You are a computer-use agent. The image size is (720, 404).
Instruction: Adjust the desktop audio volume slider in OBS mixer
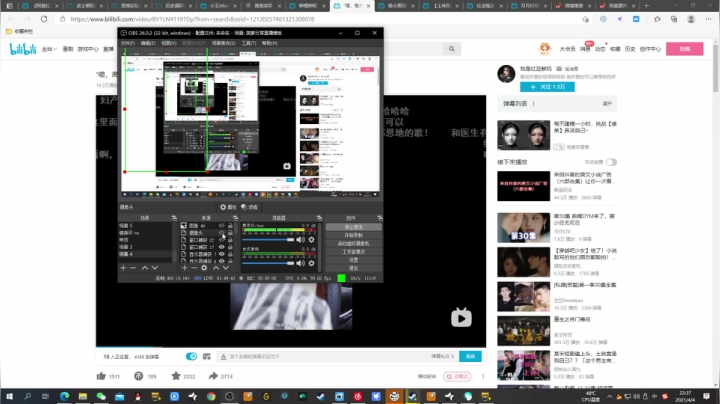(x=268, y=263)
